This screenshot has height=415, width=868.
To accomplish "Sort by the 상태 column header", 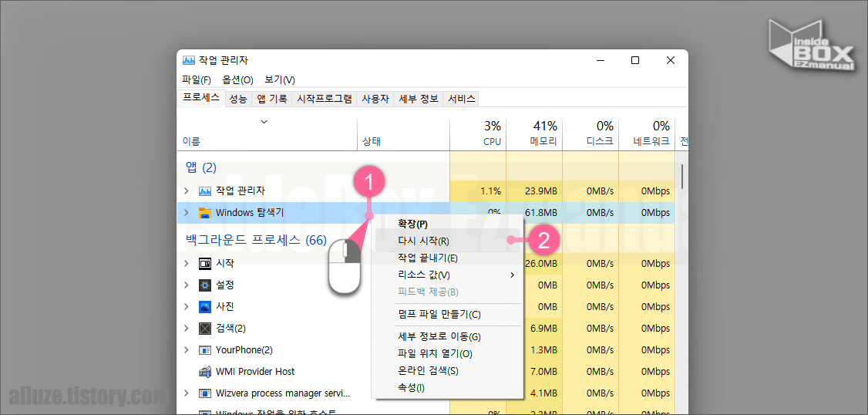I will coord(372,142).
